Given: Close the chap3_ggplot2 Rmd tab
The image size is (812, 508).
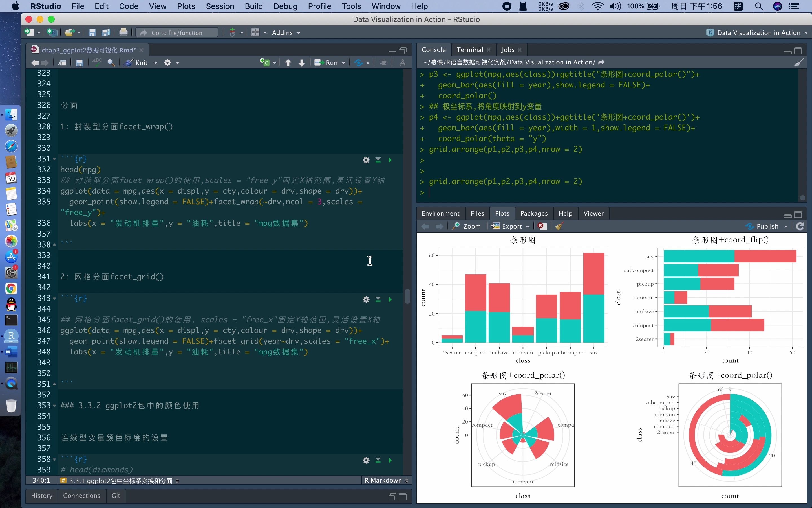Looking at the screenshot, I should pyautogui.click(x=141, y=50).
